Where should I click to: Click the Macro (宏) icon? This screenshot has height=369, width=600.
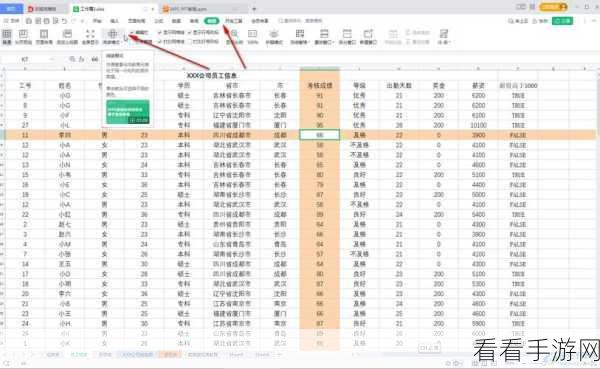point(443,34)
